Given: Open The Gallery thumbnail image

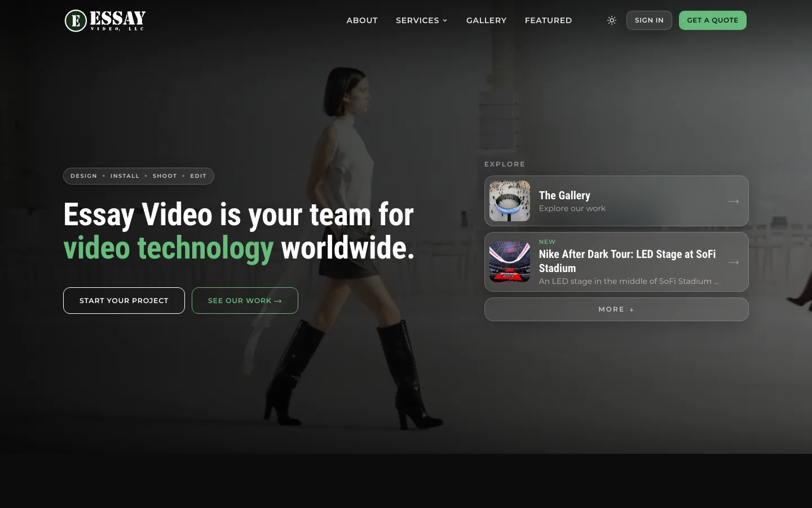Looking at the screenshot, I should tap(510, 201).
